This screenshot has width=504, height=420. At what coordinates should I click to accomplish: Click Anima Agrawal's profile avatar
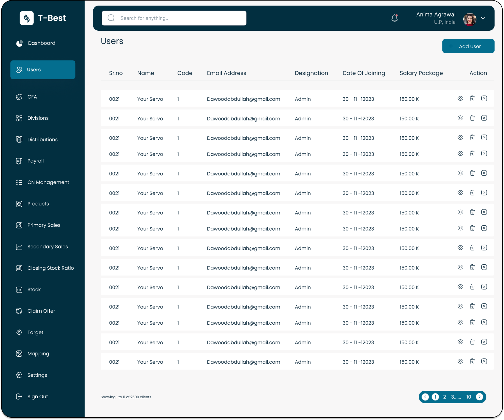click(470, 19)
